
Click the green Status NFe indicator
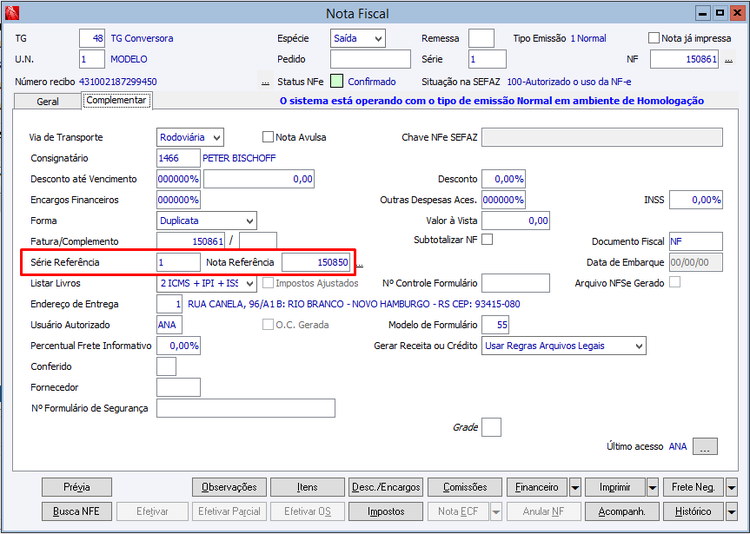[337, 81]
